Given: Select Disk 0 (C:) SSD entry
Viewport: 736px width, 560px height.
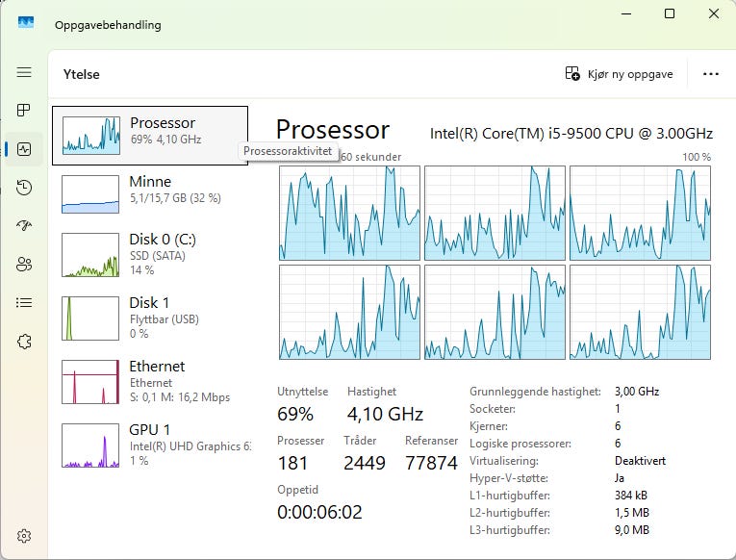Looking at the screenshot, I should [x=149, y=255].
